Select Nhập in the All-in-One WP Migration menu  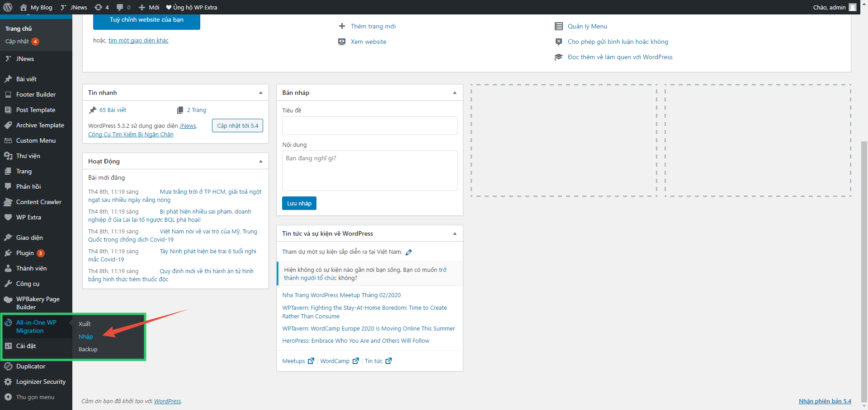pyautogui.click(x=85, y=336)
